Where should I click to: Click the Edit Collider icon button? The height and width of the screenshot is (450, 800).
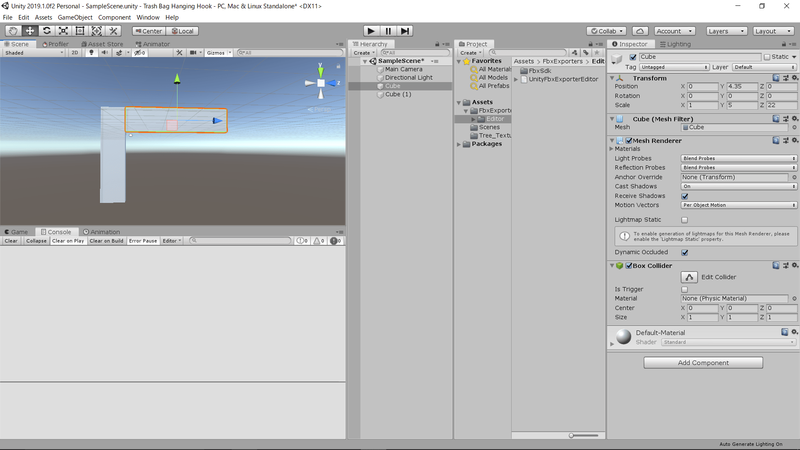(689, 277)
